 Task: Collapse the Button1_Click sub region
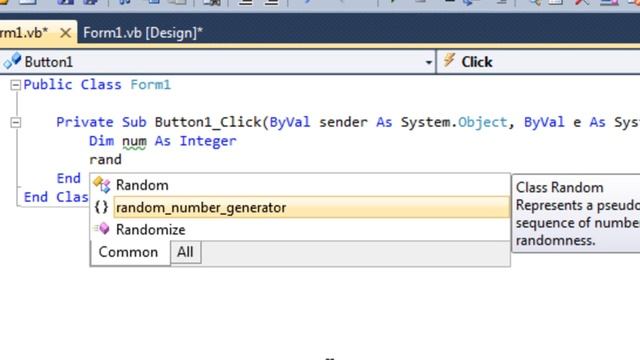pos(16,122)
